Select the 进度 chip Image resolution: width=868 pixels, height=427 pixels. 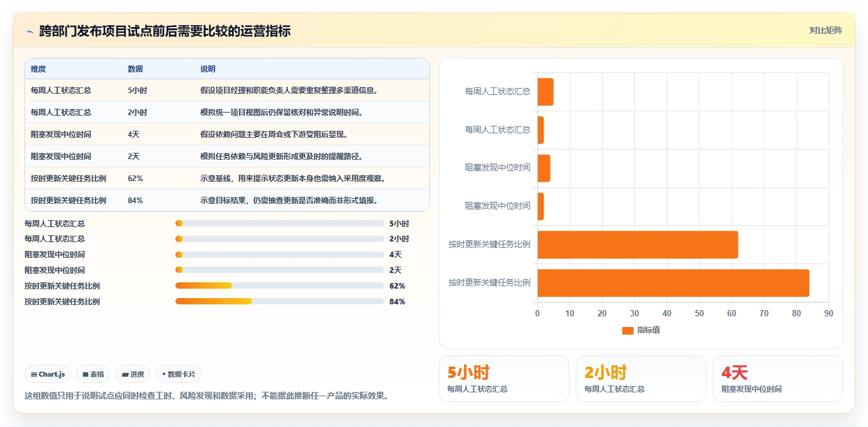point(133,374)
